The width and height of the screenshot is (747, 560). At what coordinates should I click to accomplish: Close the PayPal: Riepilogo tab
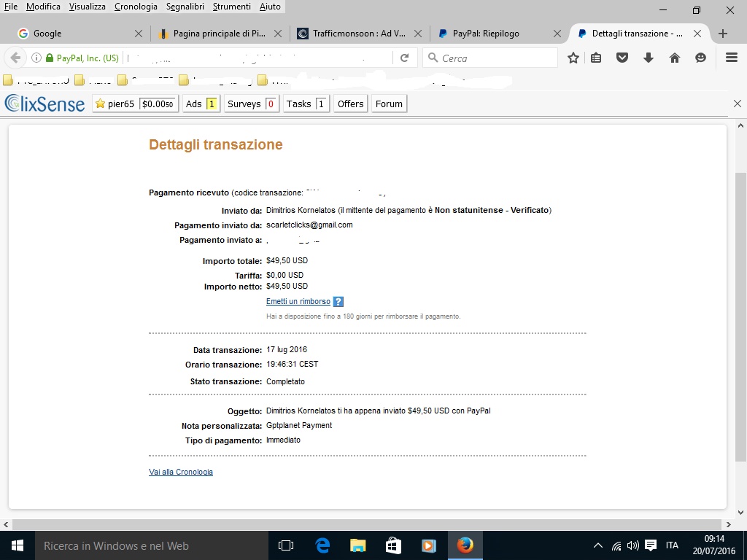click(557, 34)
